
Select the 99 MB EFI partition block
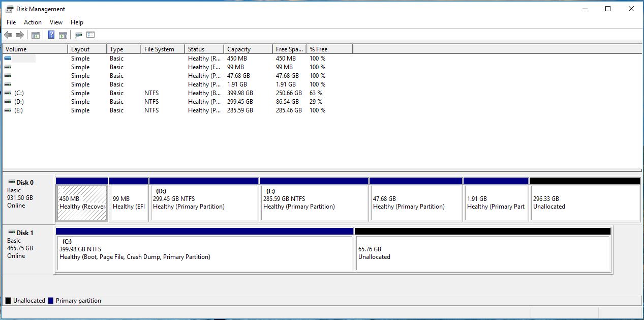(x=129, y=199)
